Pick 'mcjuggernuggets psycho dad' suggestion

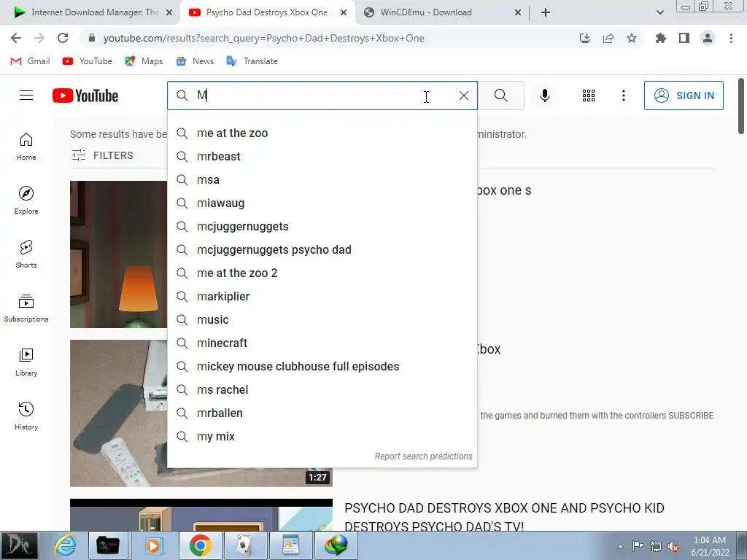click(x=322, y=250)
